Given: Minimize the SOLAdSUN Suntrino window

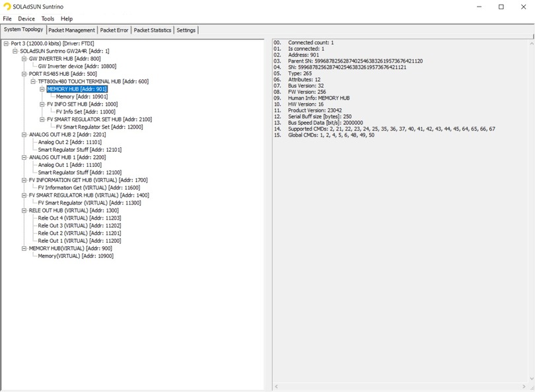Looking at the screenshot, I should 480,7.
